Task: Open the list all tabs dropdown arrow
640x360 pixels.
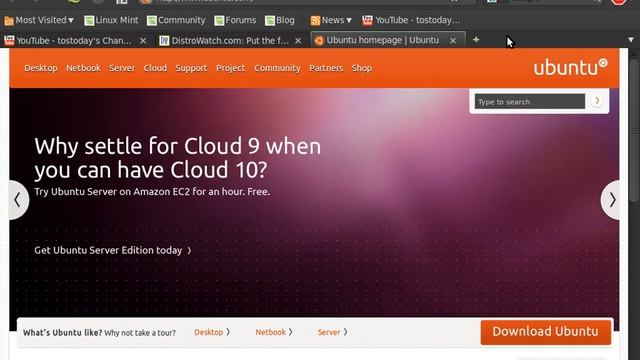Action: 631,40
